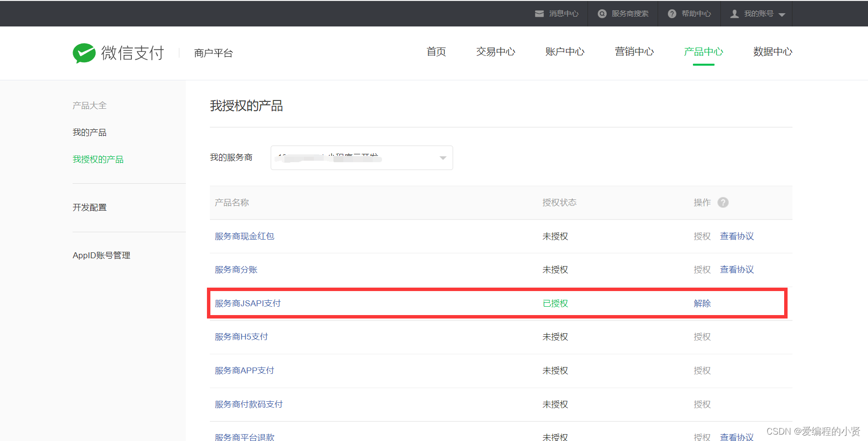Select the 产品中心 navigation tab

704,51
